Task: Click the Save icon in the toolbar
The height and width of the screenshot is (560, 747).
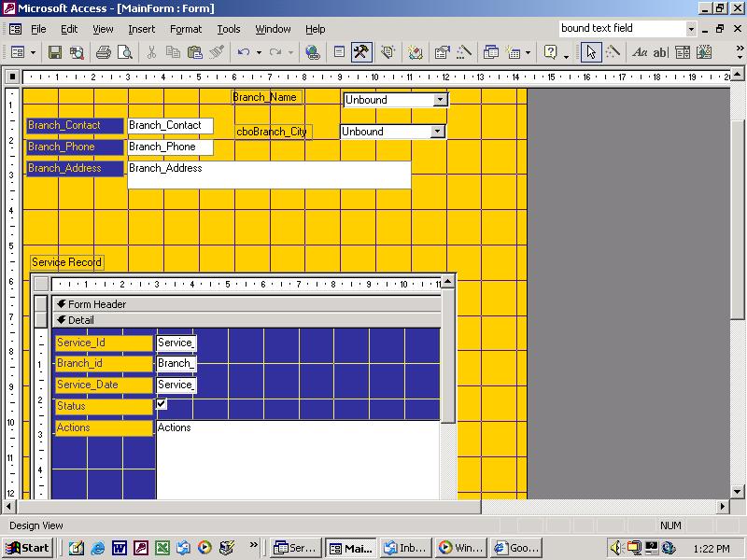Action: point(55,52)
